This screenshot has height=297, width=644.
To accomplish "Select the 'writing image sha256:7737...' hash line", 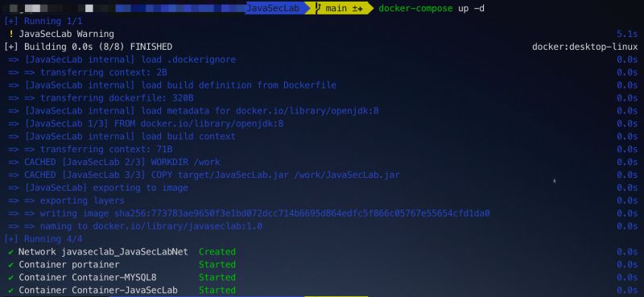I will 249,213.
